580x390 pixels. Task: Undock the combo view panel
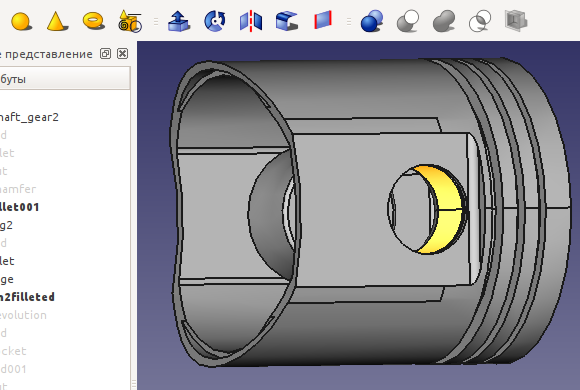(x=105, y=54)
